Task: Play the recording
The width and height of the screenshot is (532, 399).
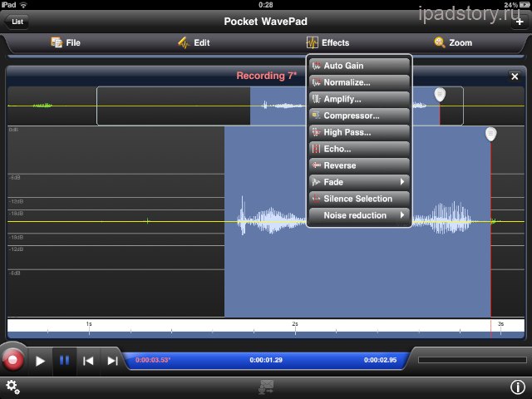Action: click(x=40, y=361)
